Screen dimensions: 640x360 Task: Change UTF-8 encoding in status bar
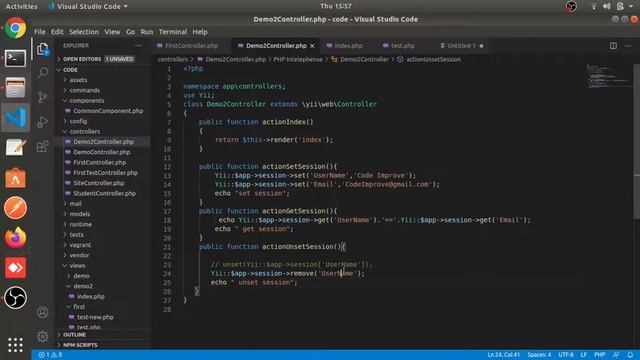566,355
